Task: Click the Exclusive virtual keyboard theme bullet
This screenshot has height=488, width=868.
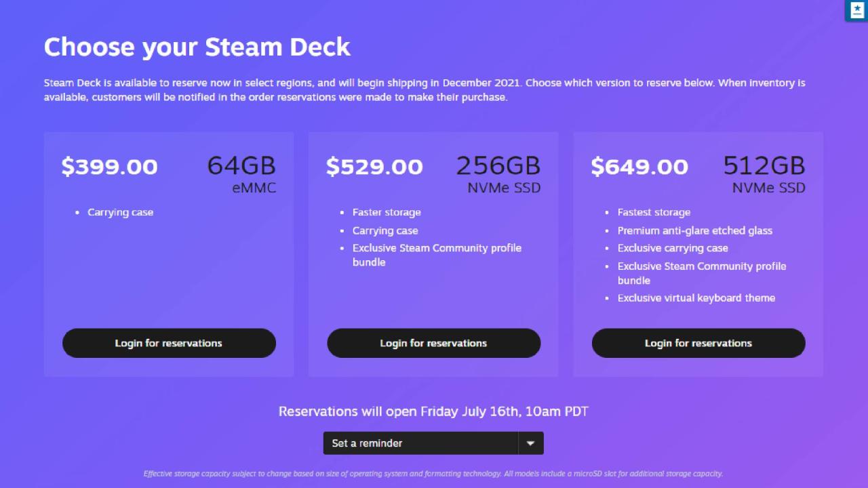Action: click(x=696, y=298)
